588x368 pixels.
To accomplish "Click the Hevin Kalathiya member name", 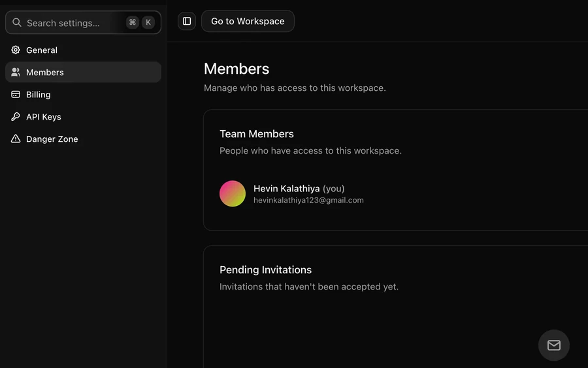I will point(287,188).
